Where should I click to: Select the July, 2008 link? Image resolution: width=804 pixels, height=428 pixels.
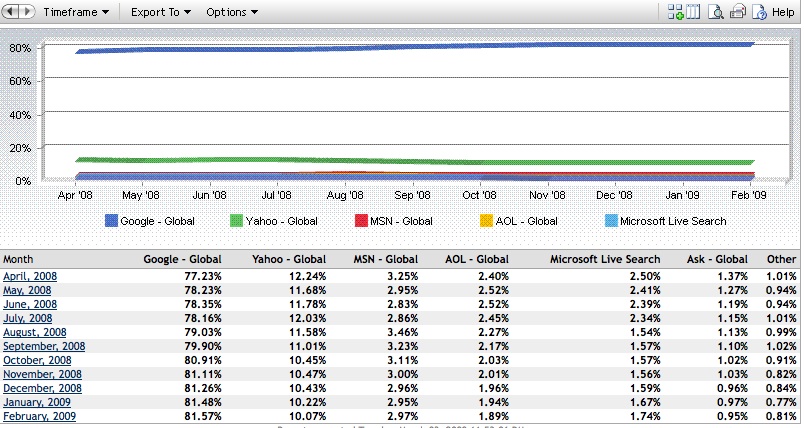tap(28, 318)
